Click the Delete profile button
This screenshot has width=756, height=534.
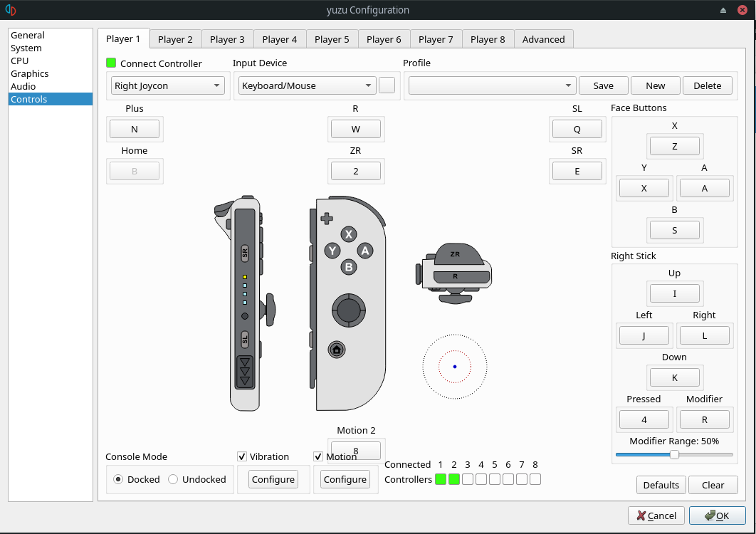(708, 85)
